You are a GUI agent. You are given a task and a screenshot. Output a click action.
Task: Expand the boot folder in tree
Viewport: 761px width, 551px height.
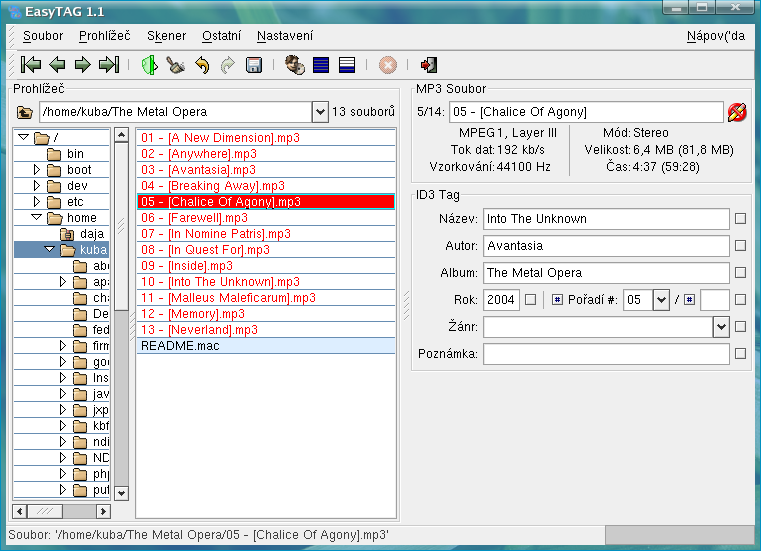(x=38, y=171)
